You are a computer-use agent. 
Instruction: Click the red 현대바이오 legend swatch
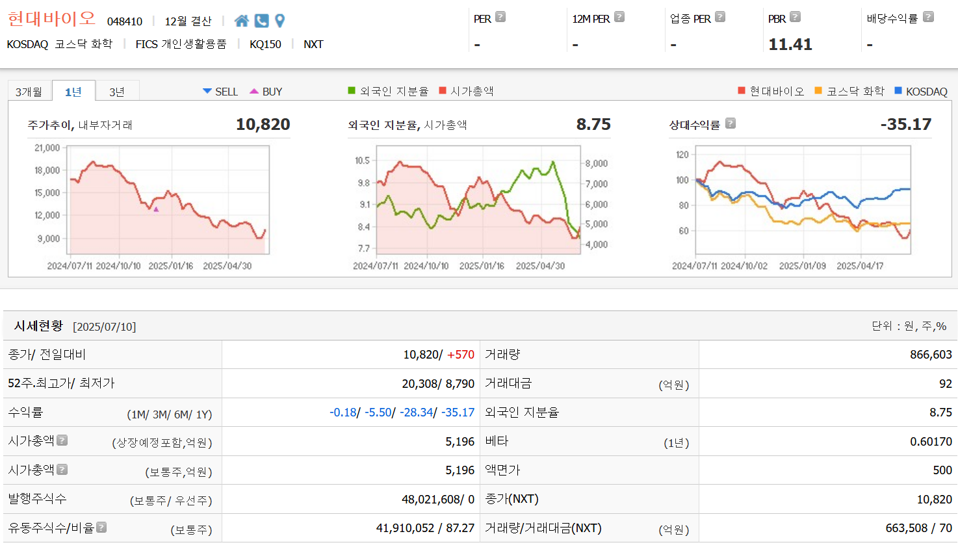[742, 90]
